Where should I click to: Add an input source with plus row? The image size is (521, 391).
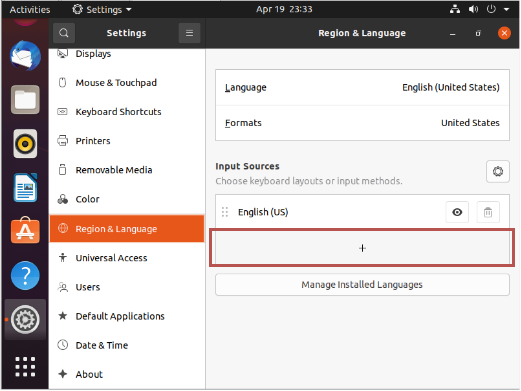(362, 248)
